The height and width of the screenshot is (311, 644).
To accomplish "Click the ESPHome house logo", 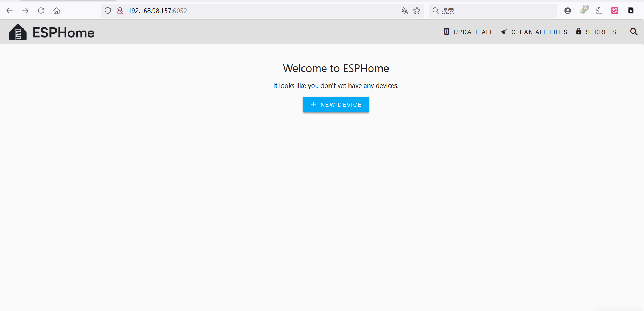I will click(x=18, y=32).
